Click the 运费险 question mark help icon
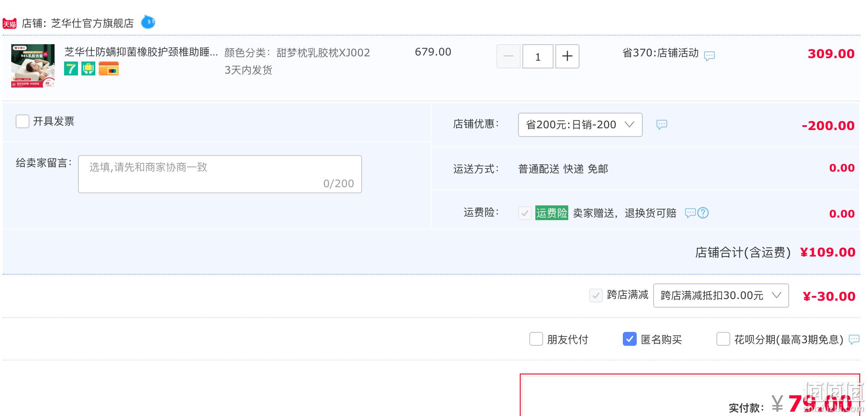The image size is (868, 416). click(x=703, y=213)
